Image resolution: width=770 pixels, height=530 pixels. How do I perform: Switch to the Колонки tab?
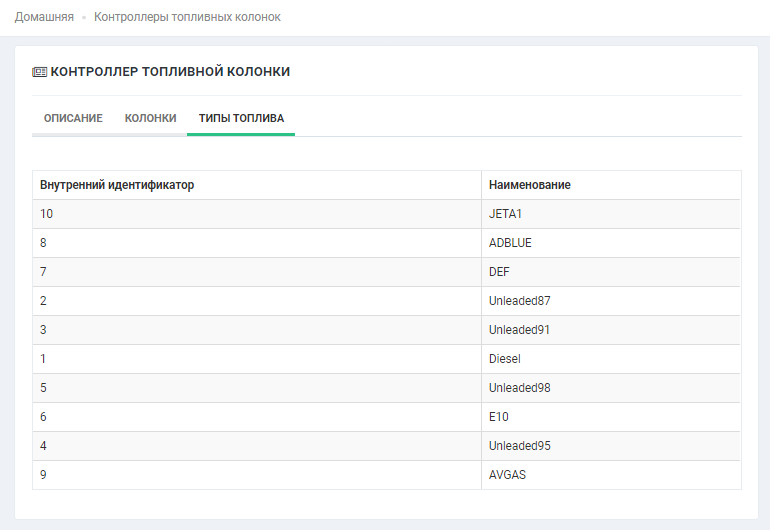tap(150, 118)
